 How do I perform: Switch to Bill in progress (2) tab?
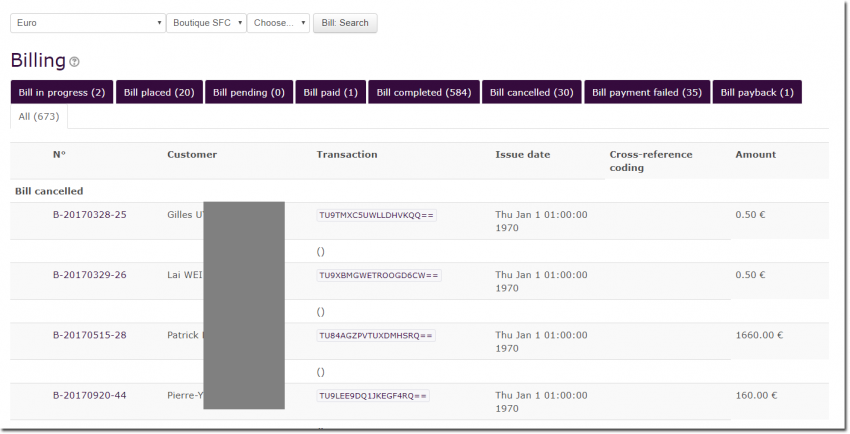(61, 92)
